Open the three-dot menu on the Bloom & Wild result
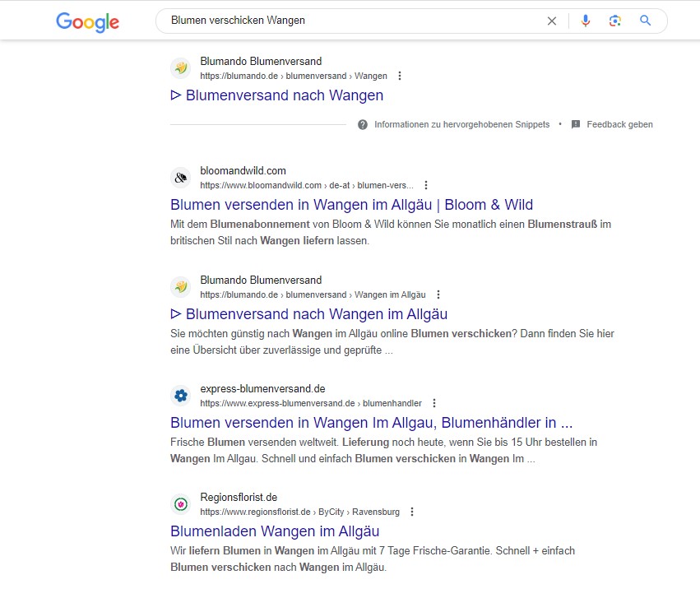This screenshot has height=598, width=700. click(424, 185)
